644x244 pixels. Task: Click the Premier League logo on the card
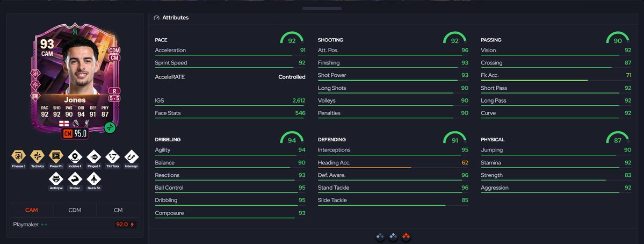click(76, 123)
